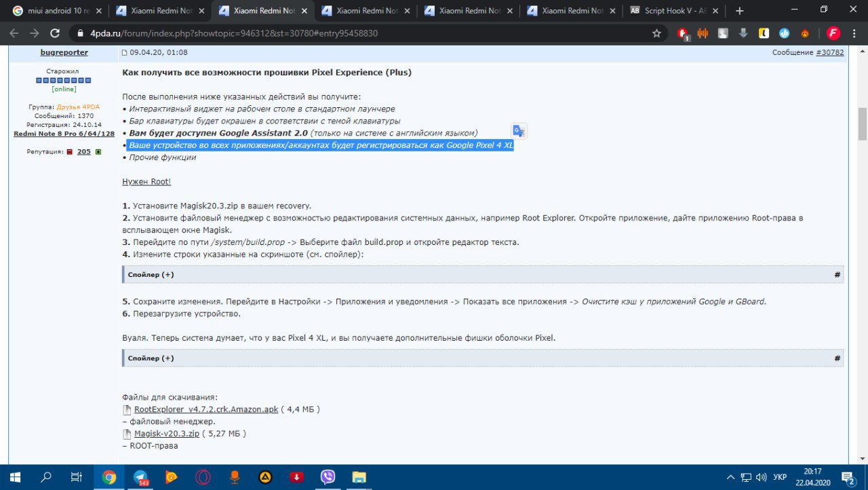Open Task View on the taskbar
The image size is (868, 490).
tap(77, 477)
